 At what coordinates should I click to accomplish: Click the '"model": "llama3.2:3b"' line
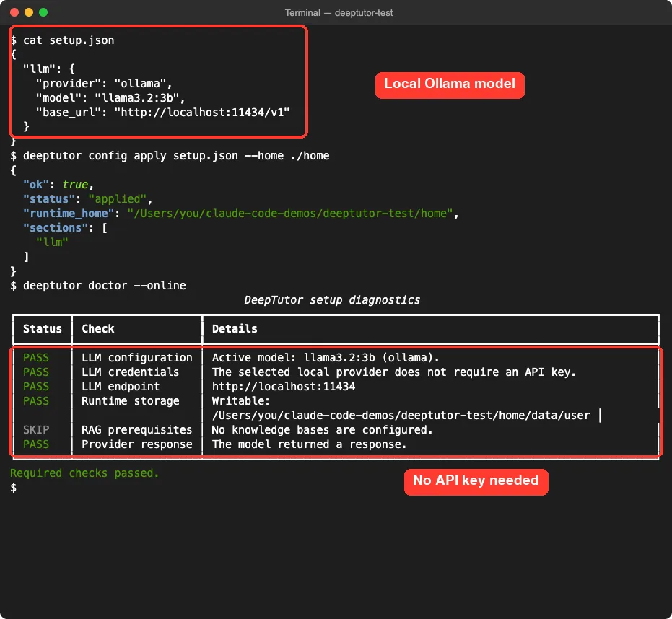110,98
